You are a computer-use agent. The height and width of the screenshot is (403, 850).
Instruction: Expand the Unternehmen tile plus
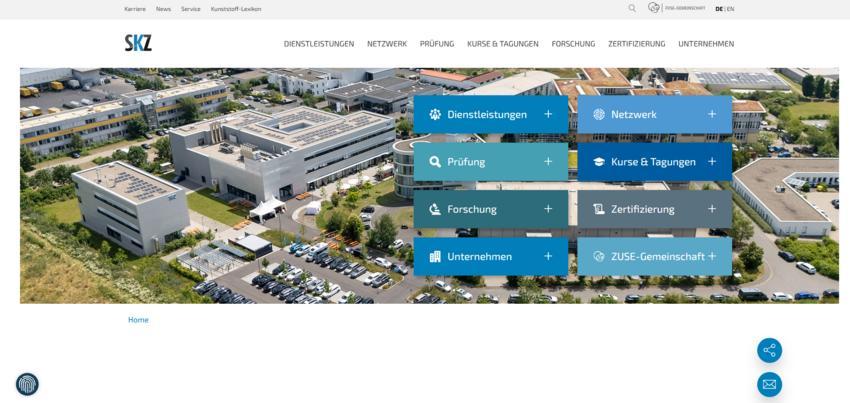coord(548,256)
